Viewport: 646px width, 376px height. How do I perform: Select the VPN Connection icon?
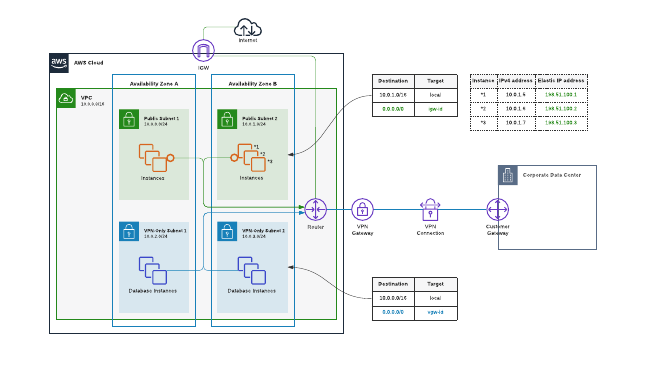[x=430, y=210]
